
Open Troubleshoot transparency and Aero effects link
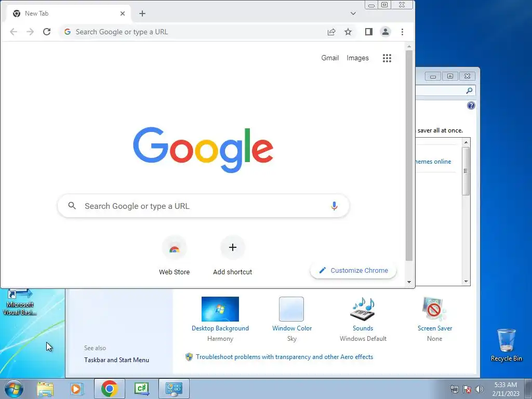click(284, 357)
